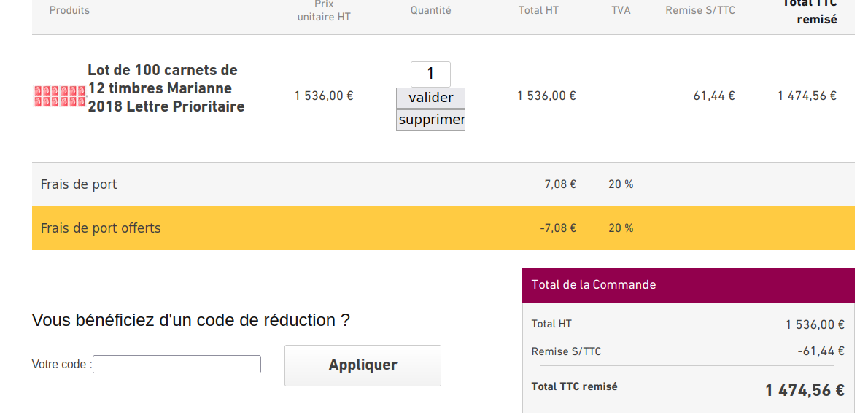Click the Remise S/TTC column header
This screenshot has height=420, width=868.
[700, 10]
